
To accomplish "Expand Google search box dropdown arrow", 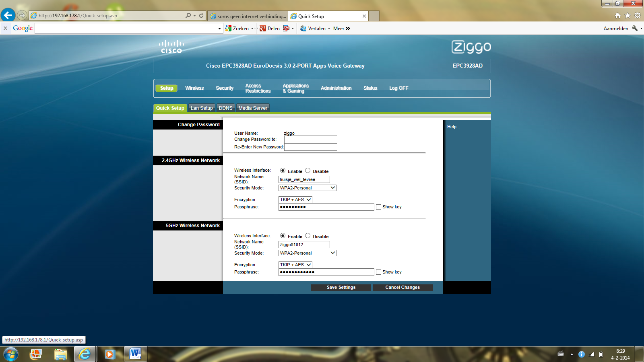I will pos(219,28).
